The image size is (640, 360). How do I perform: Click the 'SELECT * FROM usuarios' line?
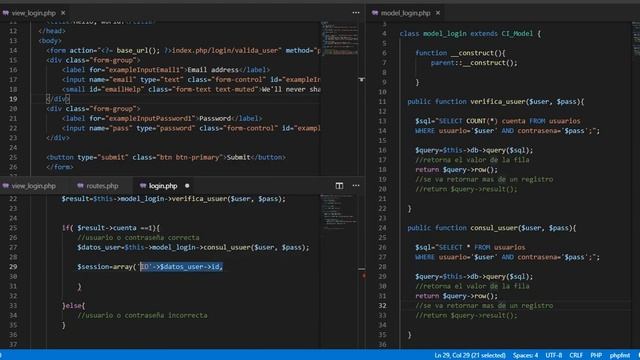(x=470, y=248)
